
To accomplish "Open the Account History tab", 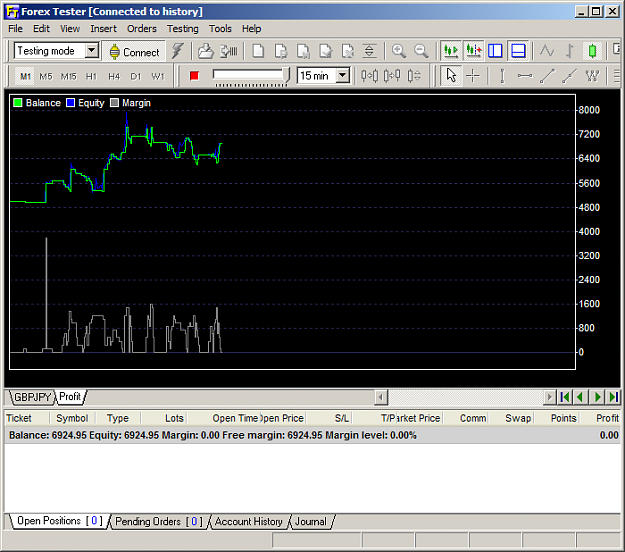I will (x=249, y=521).
